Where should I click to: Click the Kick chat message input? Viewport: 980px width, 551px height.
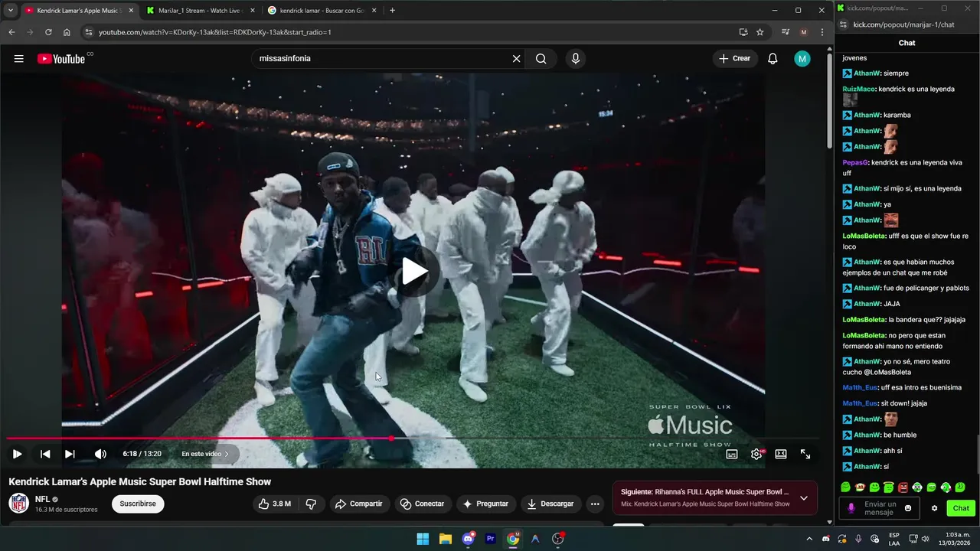coord(880,508)
